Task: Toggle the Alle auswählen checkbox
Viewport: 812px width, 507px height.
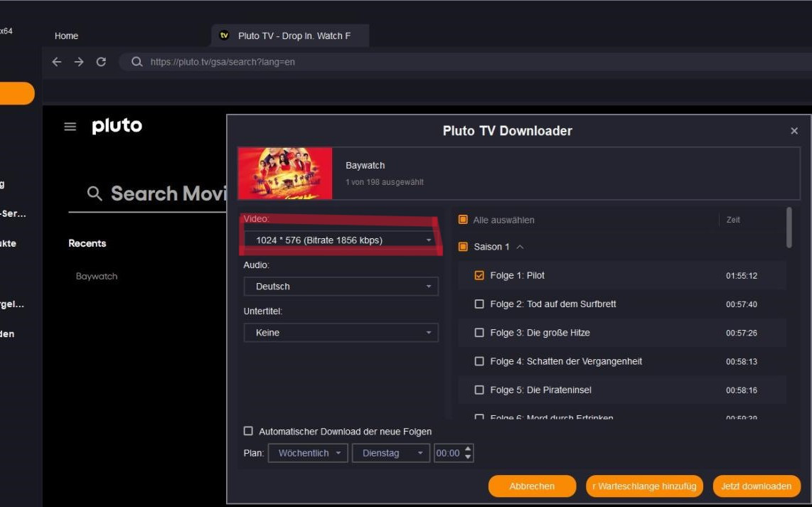Action: click(463, 220)
